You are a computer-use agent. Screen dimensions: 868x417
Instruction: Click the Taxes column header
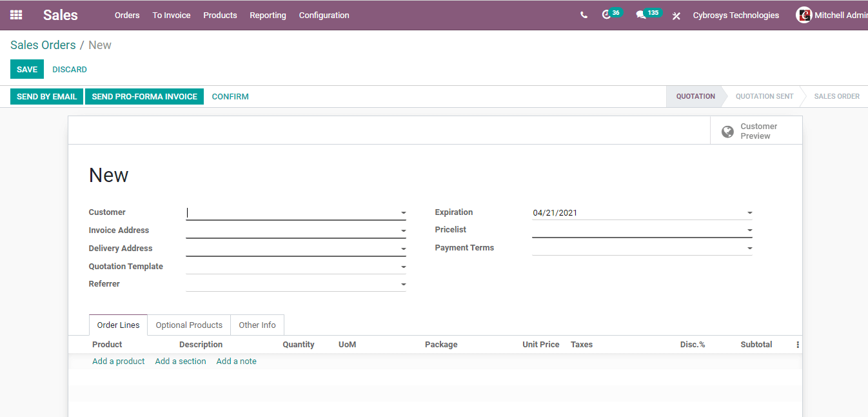tap(582, 345)
